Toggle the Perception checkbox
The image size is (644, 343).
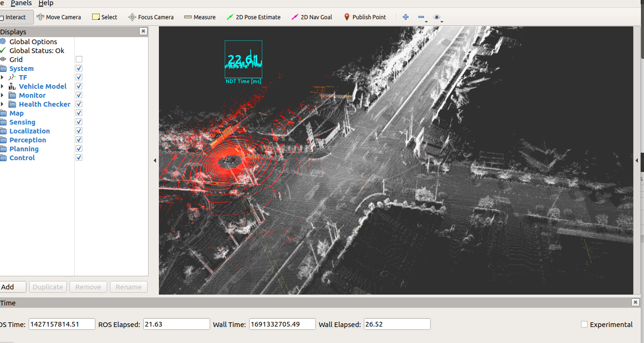tap(79, 140)
